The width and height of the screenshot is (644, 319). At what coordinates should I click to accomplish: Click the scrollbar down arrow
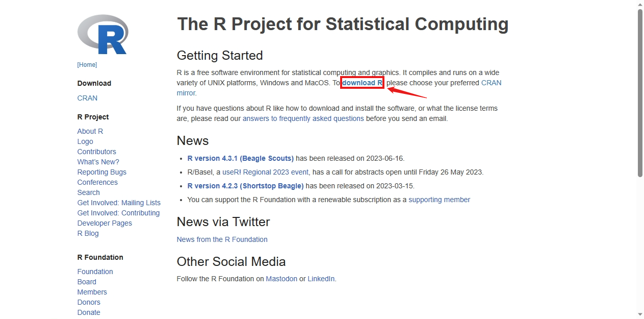(640, 314)
